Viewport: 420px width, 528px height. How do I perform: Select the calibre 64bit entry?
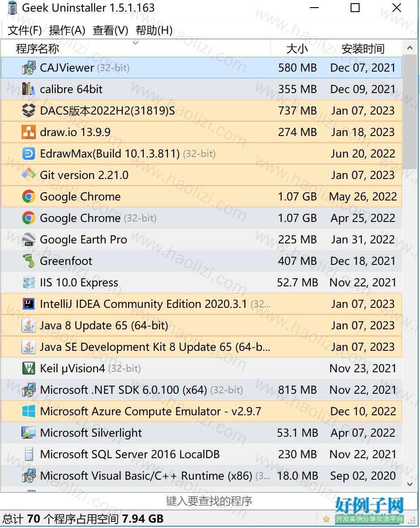71,89
